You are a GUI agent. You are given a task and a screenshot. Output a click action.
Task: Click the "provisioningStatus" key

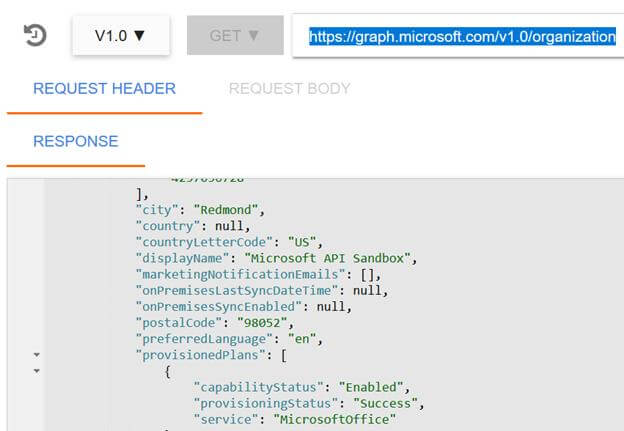click(x=266, y=404)
